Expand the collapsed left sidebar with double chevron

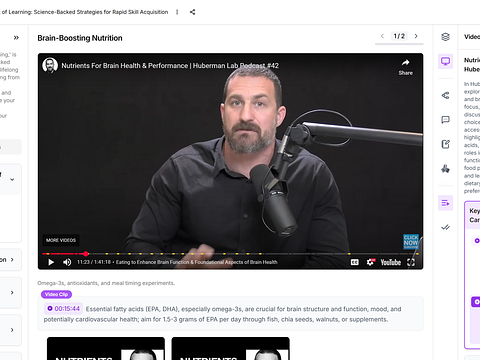[x=16, y=38]
